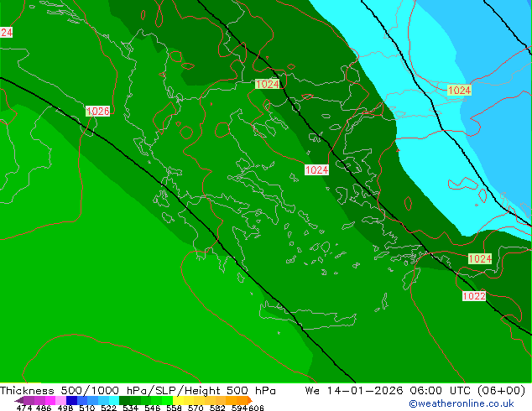This screenshot has height=411, width=532.
Task: Select the 1024 label just above 1022
Action: point(480,258)
